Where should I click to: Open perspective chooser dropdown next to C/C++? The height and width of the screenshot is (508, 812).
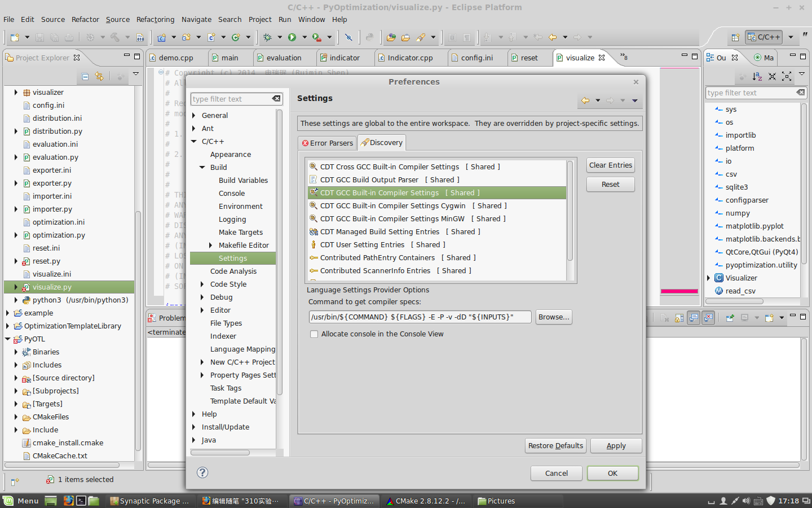click(x=791, y=37)
